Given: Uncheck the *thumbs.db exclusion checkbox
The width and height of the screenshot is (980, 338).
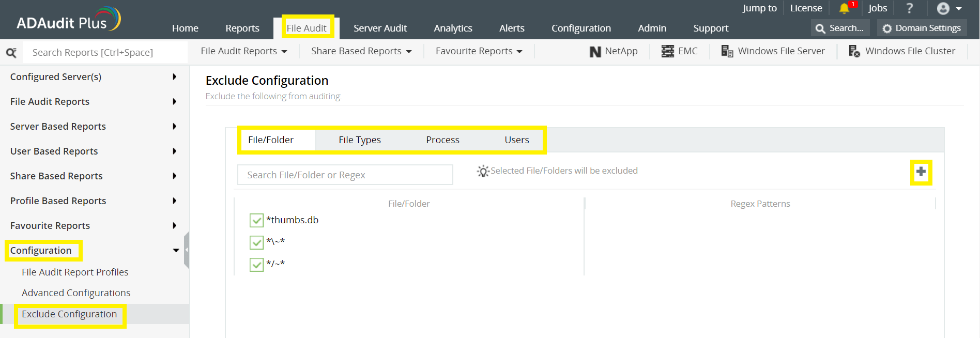Looking at the screenshot, I should (256, 220).
